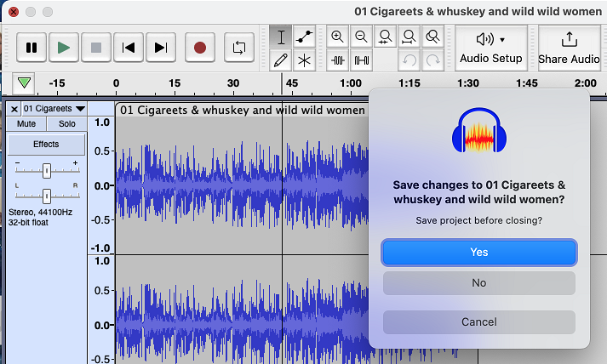This screenshot has height=364, width=607.
Task: Click the upper channel waveform
Action: point(242,185)
